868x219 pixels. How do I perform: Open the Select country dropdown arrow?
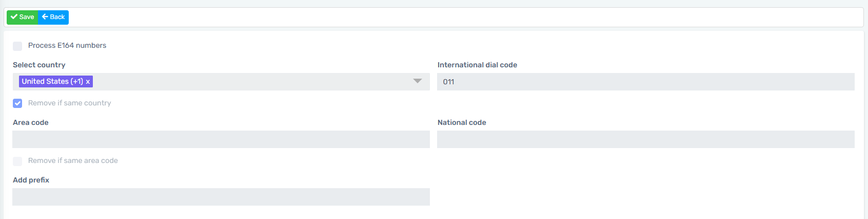(x=418, y=81)
